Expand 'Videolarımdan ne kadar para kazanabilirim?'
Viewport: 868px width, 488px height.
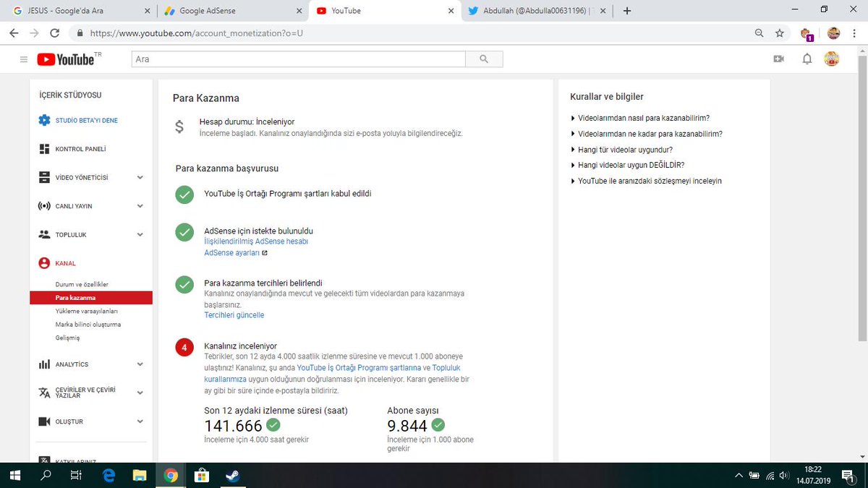click(647, 134)
